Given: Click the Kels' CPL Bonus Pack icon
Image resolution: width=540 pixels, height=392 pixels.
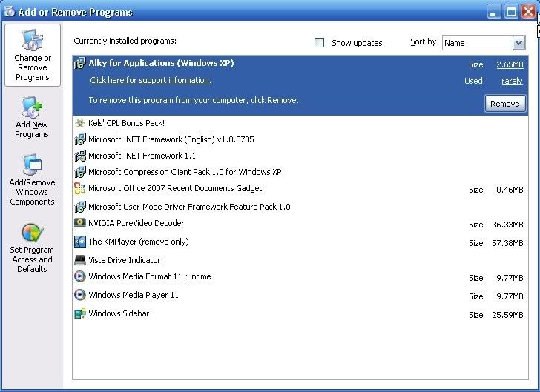Looking at the screenshot, I should (x=80, y=123).
